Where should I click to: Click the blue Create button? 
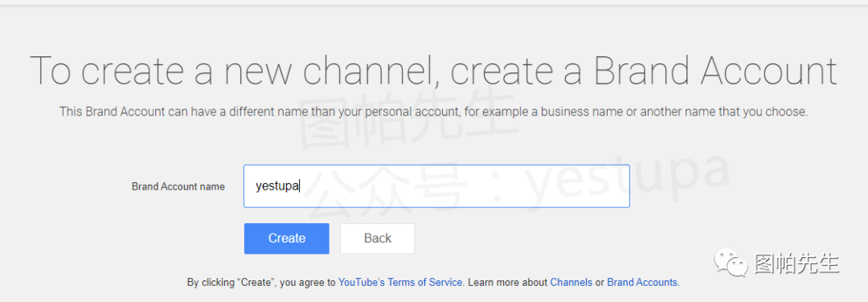pyautogui.click(x=287, y=239)
